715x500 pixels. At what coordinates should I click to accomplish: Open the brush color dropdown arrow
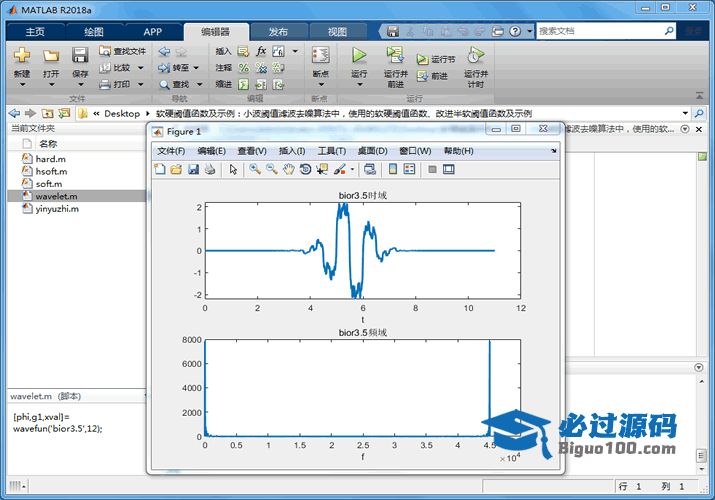point(352,170)
